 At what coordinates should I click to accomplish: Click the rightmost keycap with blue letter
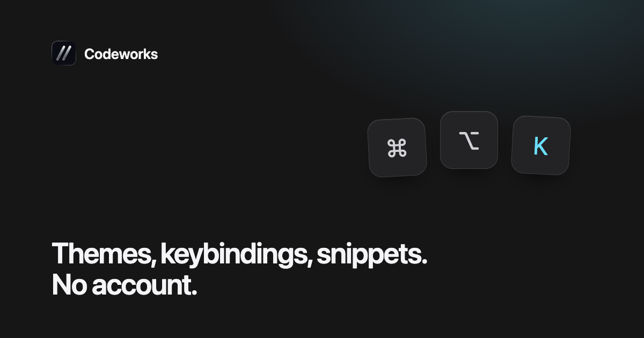[541, 145]
